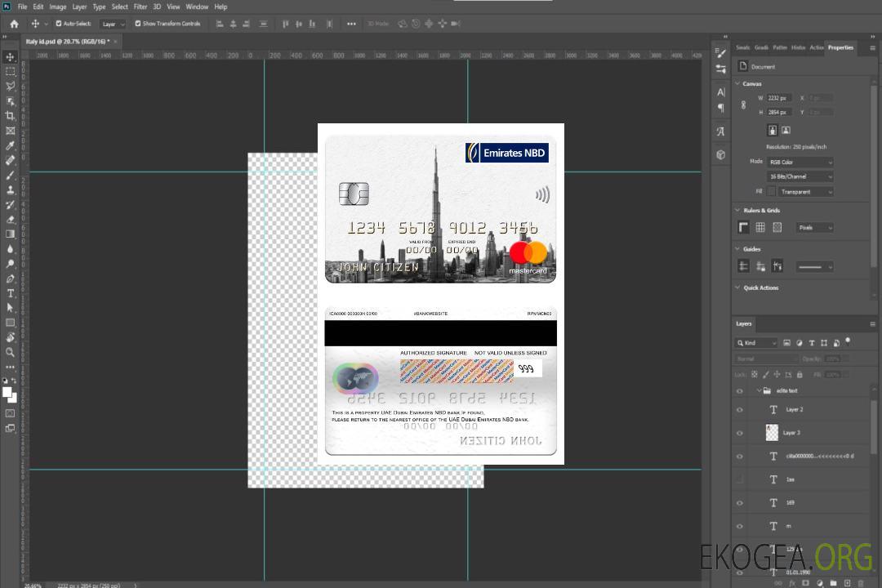This screenshot has width=882, height=588.
Task: Click the canvas width input field
Action: click(779, 98)
